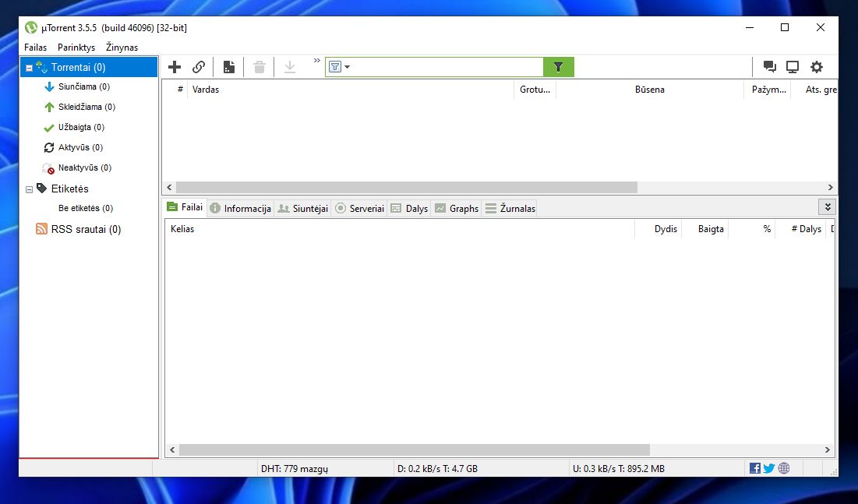Click the RSS feed orange icon
This screenshot has width=858, height=504.
pos(41,229)
